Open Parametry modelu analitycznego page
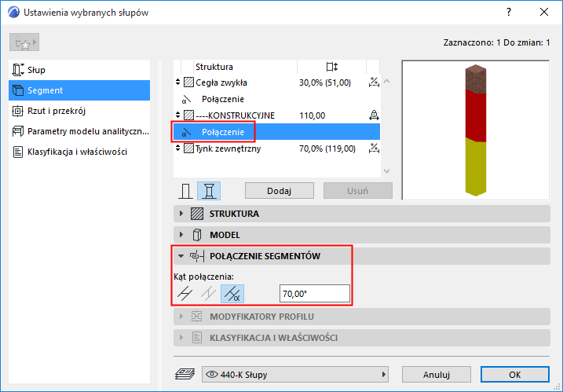563x392 pixels. (x=79, y=131)
